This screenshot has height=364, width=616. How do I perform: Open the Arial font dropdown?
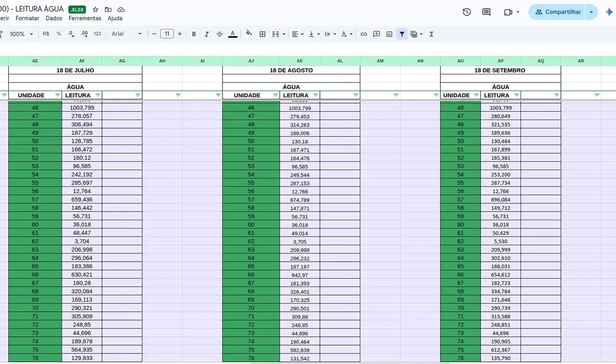point(127,34)
